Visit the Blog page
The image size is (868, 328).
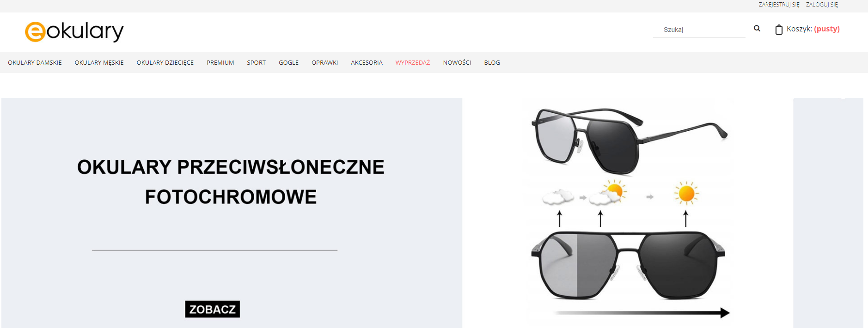[492, 62]
